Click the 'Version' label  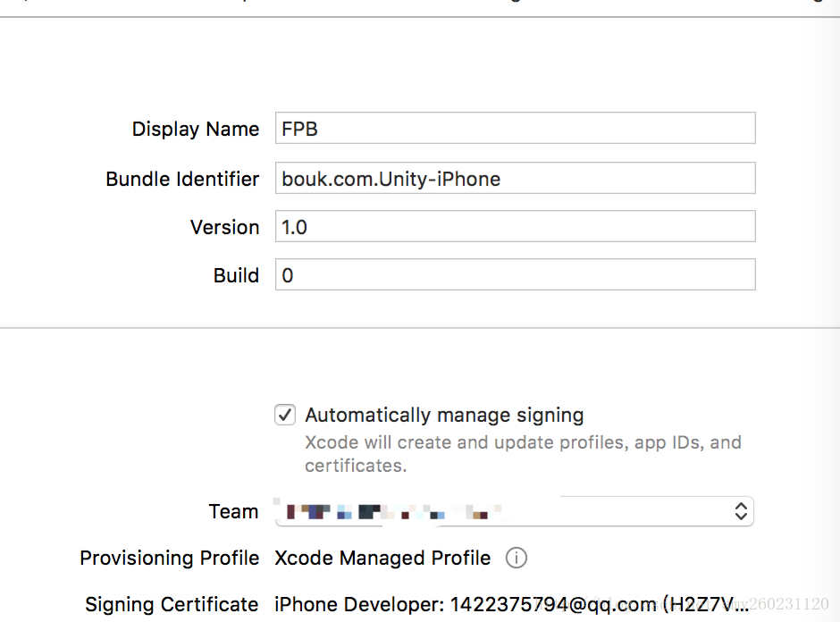225,227
